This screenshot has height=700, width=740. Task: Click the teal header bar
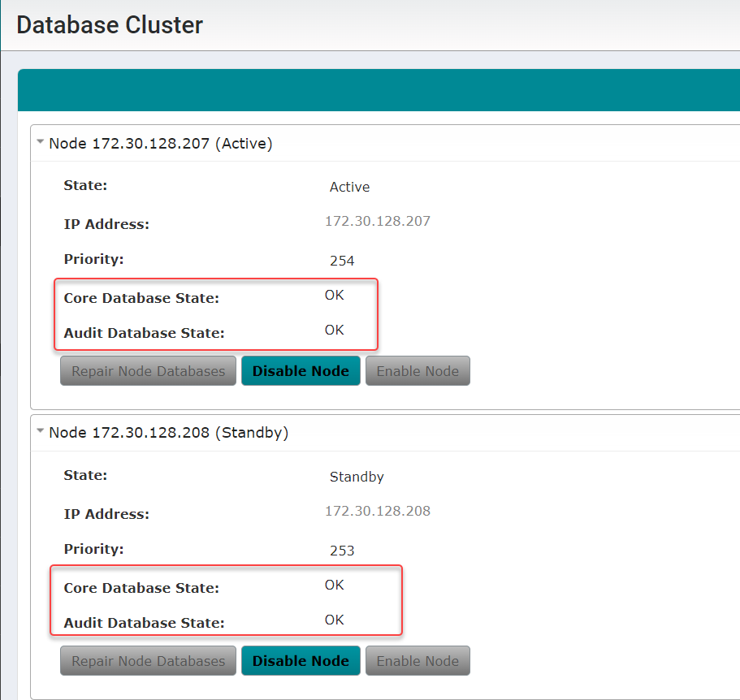379,89
